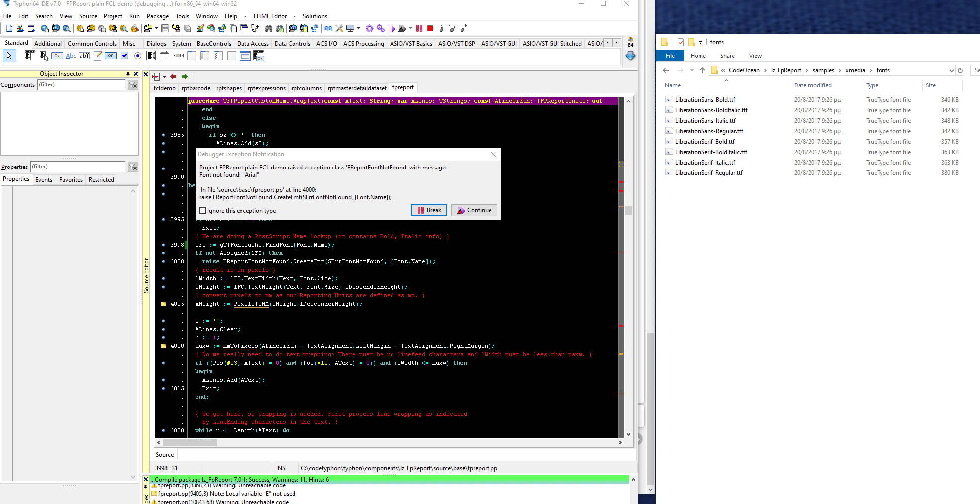The height and width of the screenshot is (504, 980).
Task: Open the Events tab in Object Inspector
Action: coord(44,180)
